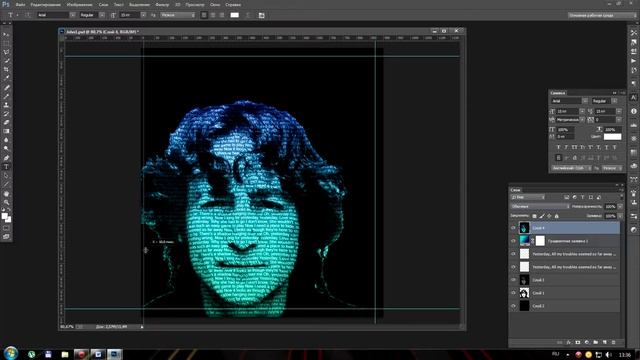The height and width of the screenshot is (360, 640).
Task: Select the Crop tool
Action: (7, 69)
